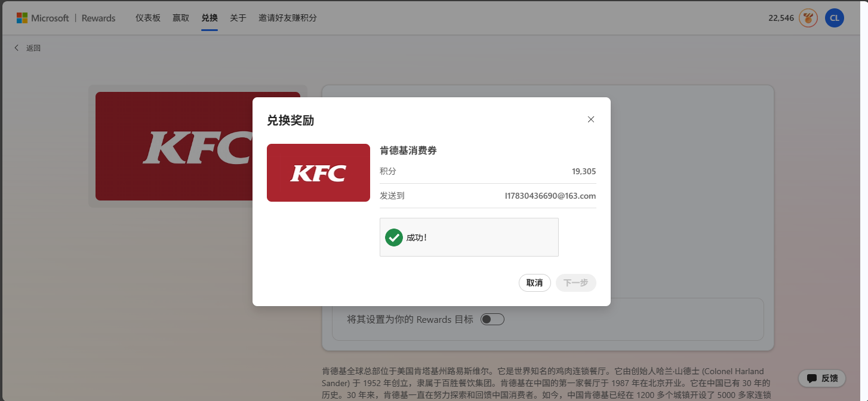Viewport: 868px width, 401px height.
Task: Open the Rewards medal points icon
Action: click(808, 17)
